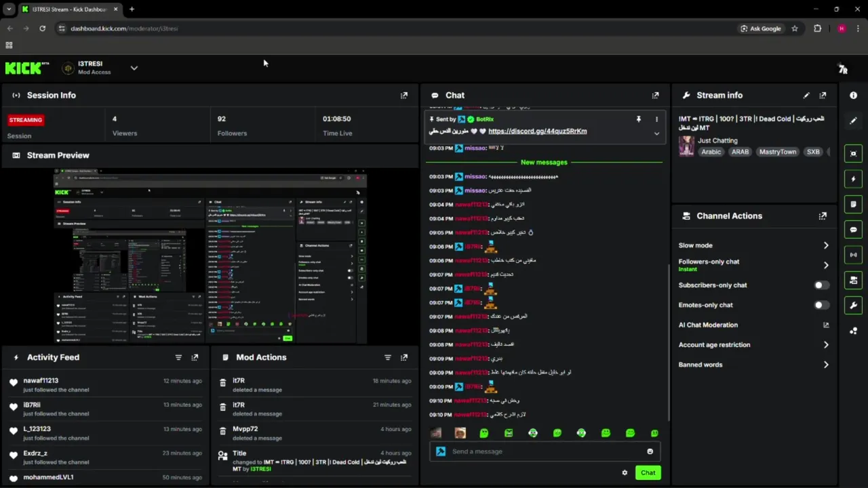
Task: Toggle Subscribers-only chat switch
Action: click(821, 285)
